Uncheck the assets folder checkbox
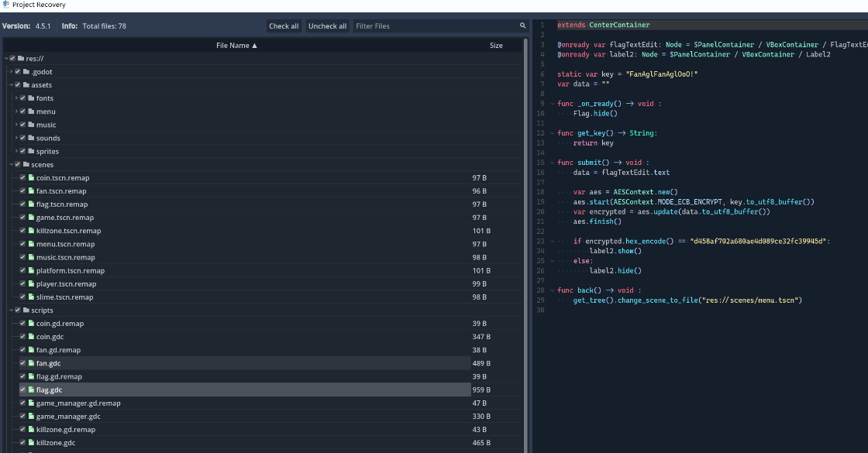The image size is (868, 453). 17,85
